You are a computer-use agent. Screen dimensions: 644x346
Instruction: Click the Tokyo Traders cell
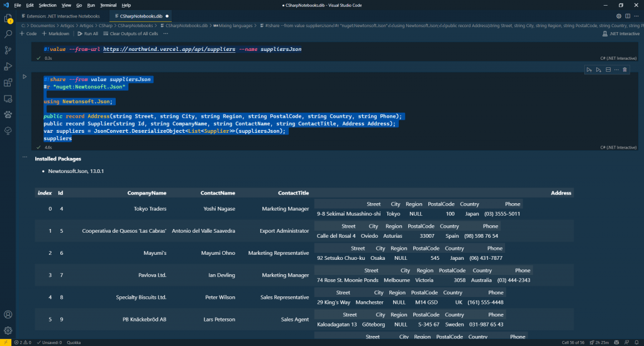150,209
